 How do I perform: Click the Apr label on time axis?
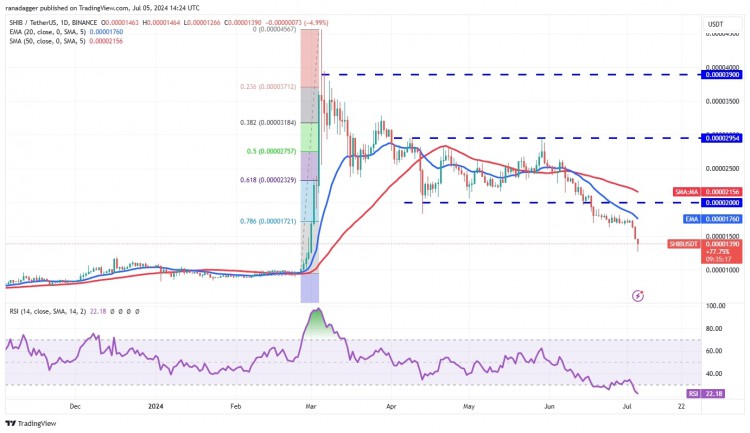(x=391, y=407)
